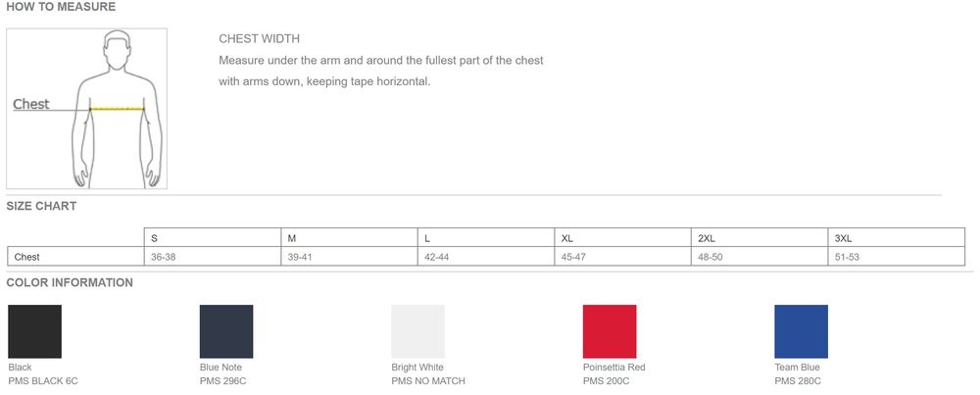This screenshot has height=395, width=980.
Task: Click the 3XL size column header
Action: click(843, 238)
